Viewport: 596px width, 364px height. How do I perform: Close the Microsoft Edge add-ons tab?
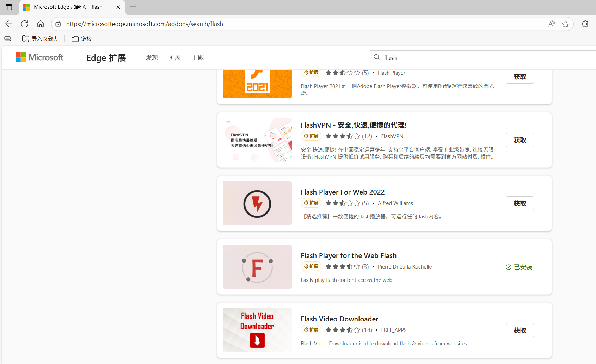coord(118,7)
